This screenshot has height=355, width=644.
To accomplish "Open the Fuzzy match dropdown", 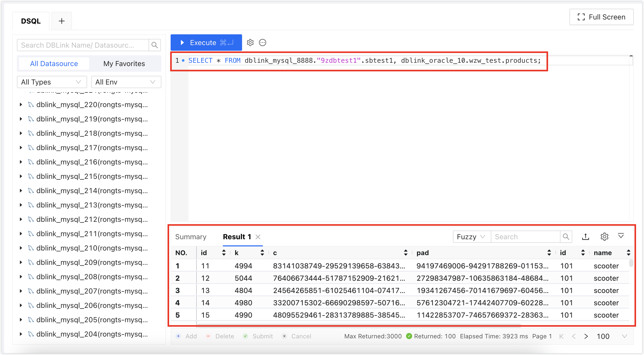I will pos(472,237).
